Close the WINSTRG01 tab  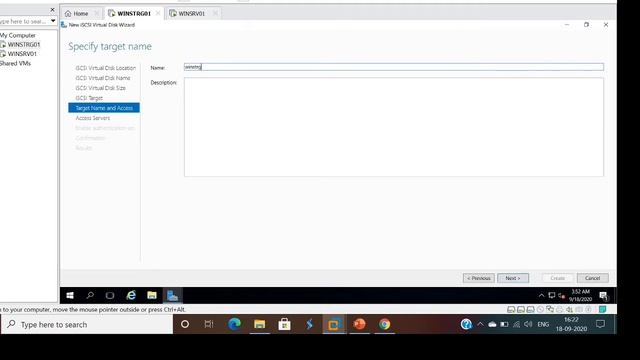(158, 13)
